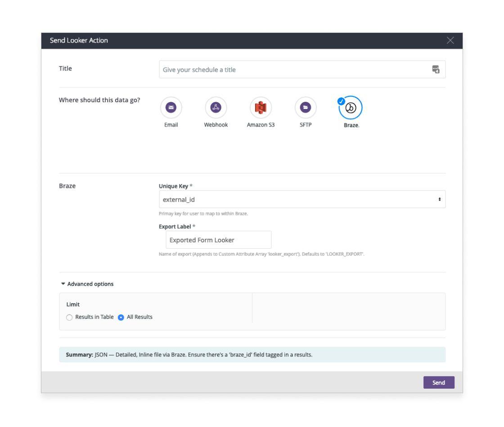Select the All Results radio button

pos(120,317)
